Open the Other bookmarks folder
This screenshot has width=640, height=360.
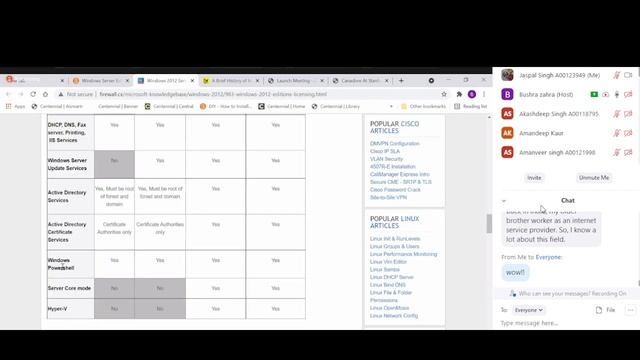(x=424, y=106)
